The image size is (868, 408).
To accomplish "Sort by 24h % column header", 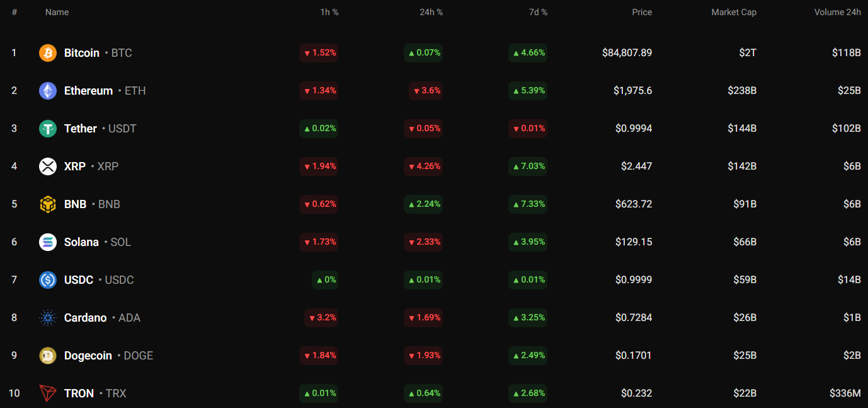I will coord(431,12).
